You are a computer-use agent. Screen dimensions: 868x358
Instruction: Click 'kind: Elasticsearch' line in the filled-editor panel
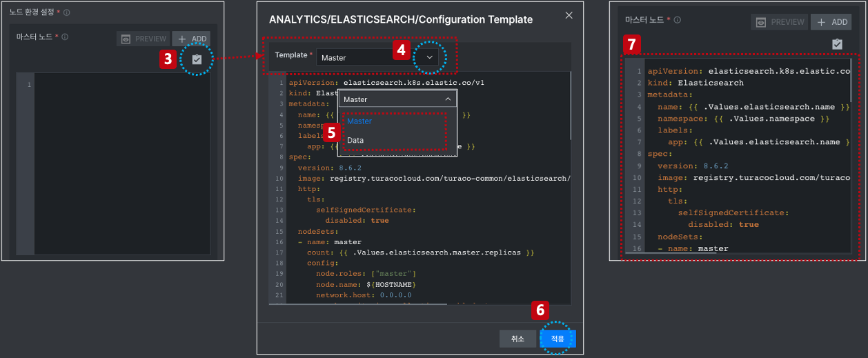pos(696,83)
